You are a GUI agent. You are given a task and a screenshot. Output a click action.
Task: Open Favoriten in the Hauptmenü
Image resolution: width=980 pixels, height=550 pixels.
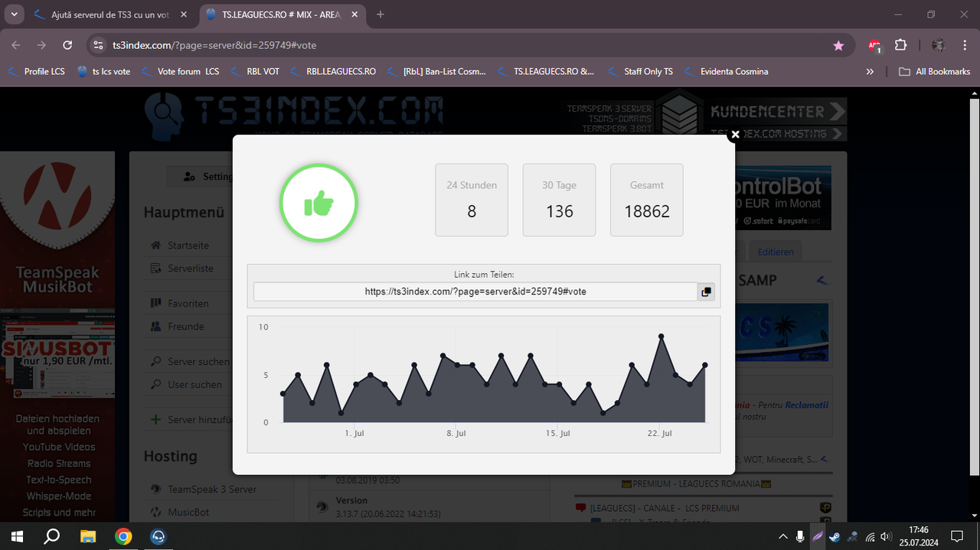click(x=188, y=303)
